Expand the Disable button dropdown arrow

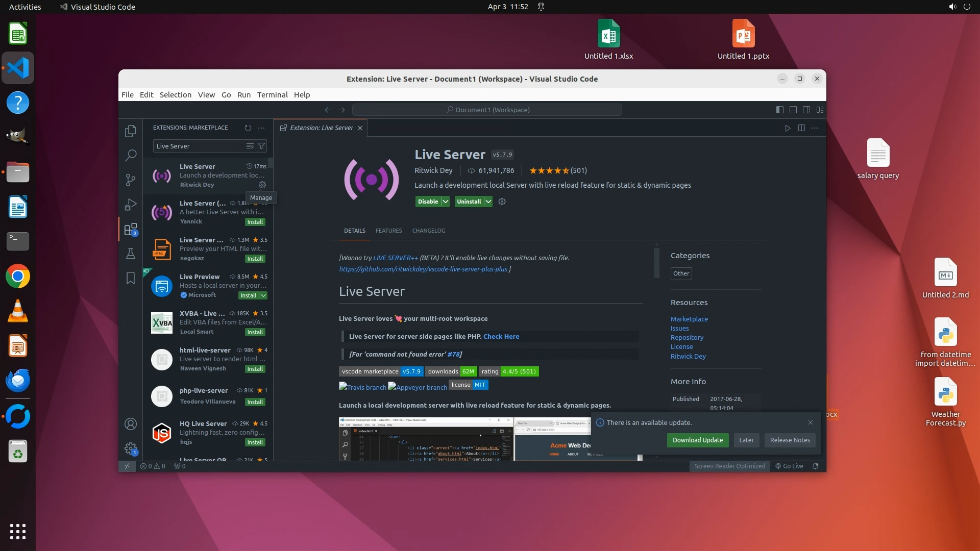point(446,202)
